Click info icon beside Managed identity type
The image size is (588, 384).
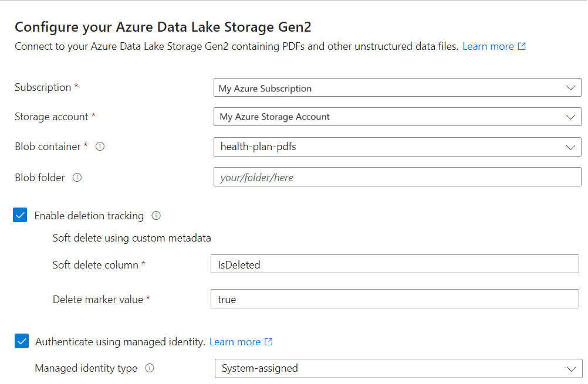point(150,369)
